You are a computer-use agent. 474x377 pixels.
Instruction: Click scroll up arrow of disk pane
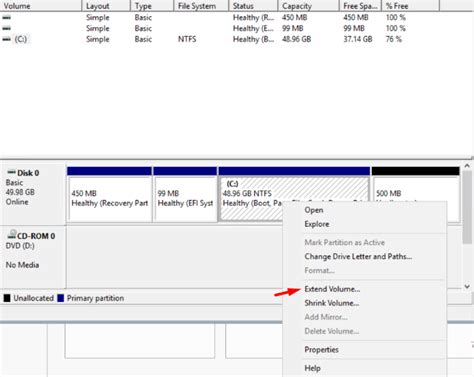click(x=467, y=166)
